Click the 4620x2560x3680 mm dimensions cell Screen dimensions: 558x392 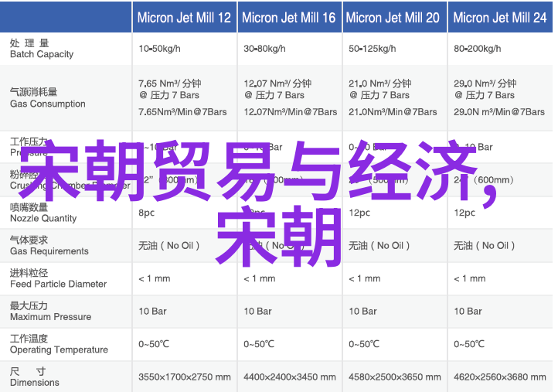499,377
